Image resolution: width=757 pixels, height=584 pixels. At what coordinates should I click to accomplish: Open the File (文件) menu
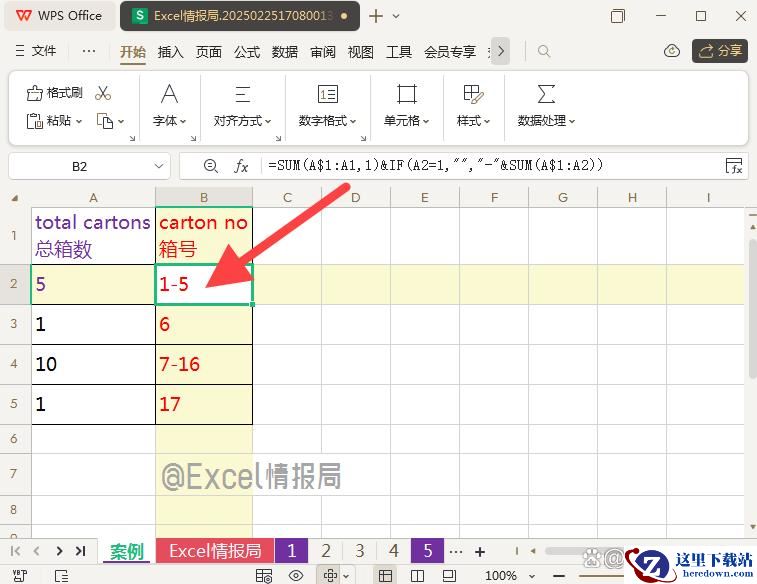pos(36,51)
